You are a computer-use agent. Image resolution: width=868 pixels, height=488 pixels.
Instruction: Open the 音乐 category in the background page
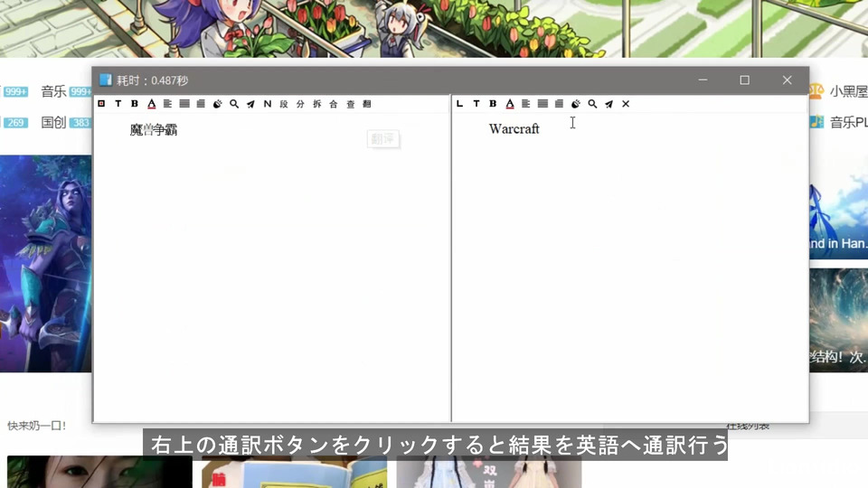point(53,91)
